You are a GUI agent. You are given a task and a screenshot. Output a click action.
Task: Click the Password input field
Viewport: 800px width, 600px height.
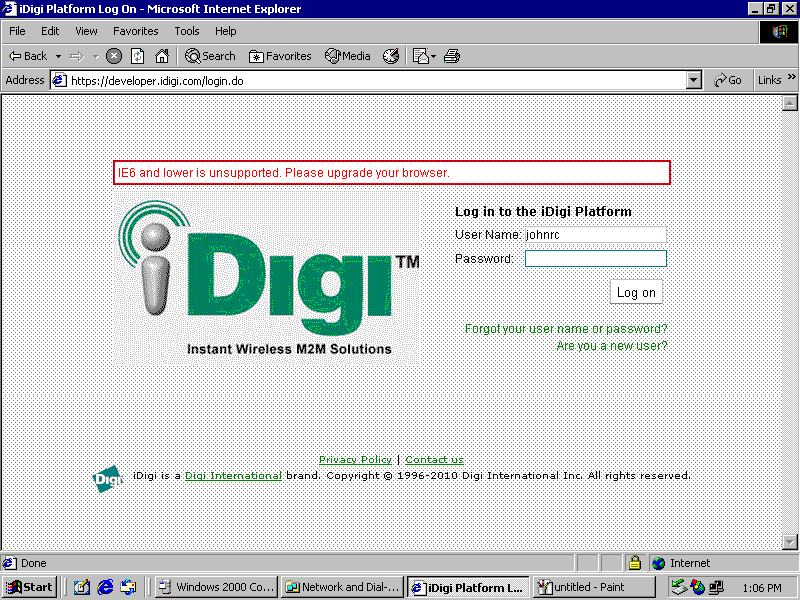(x=595, y=259)
